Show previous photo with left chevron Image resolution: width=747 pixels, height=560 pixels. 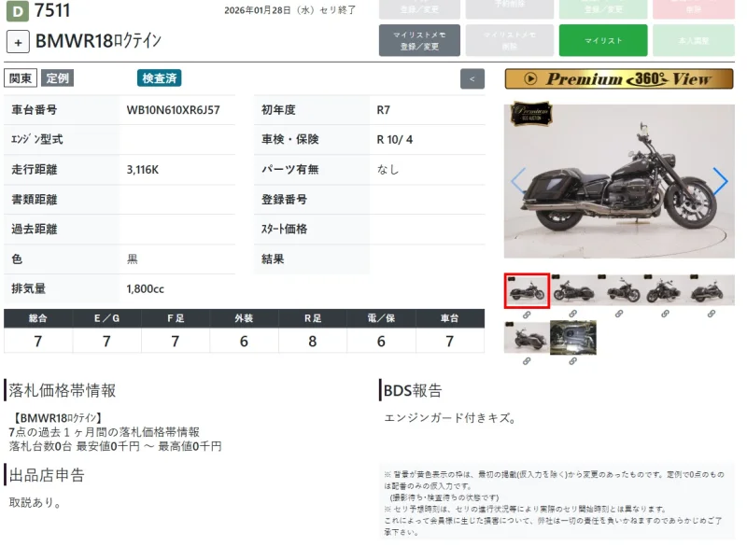point(518,181)
